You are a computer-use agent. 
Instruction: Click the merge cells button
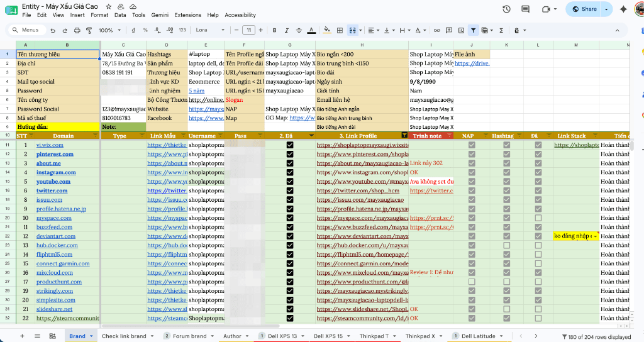click(x=352, y=30)
